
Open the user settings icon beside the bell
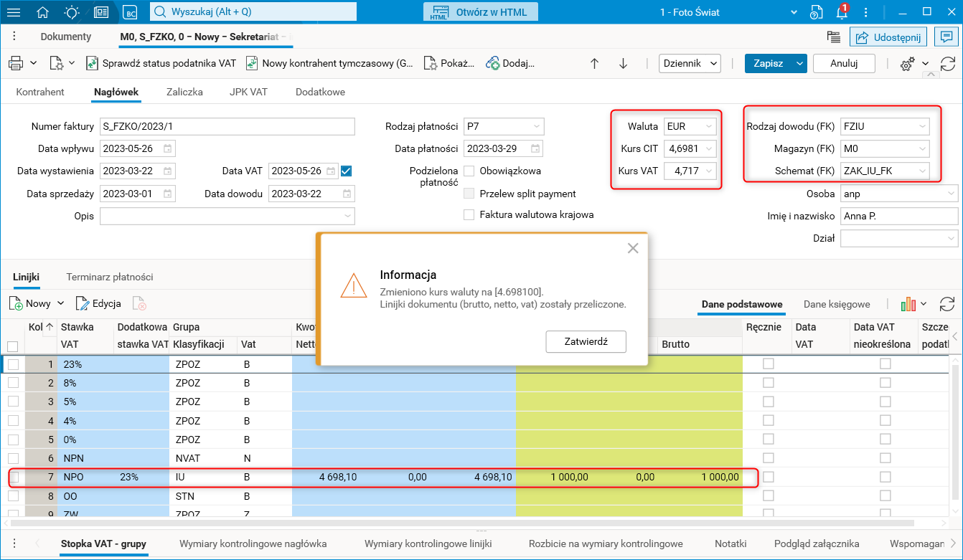[x=816, y=12]
